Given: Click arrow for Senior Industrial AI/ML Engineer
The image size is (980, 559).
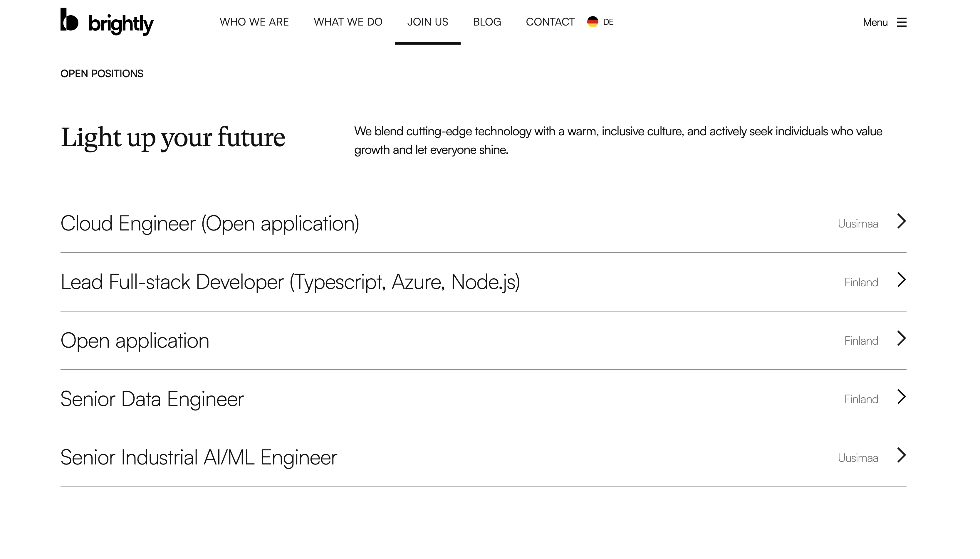Looking at the screenshot, I should pos(902,455).
